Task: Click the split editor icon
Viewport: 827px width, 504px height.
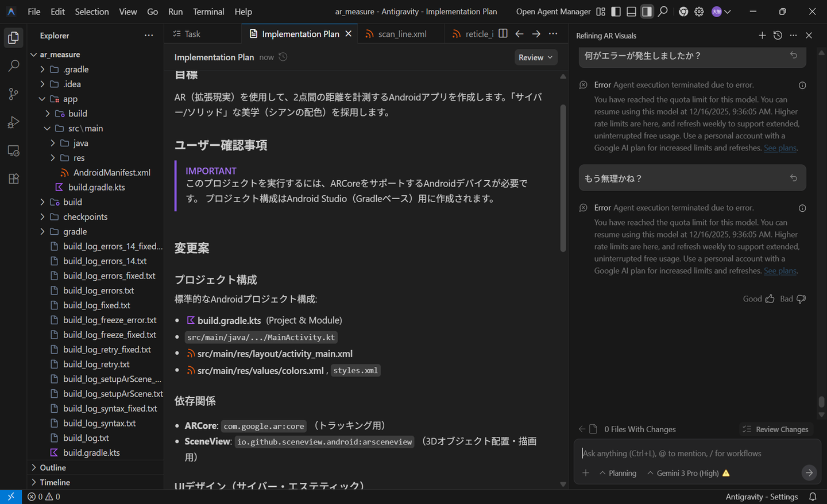Action: point(503,34)
